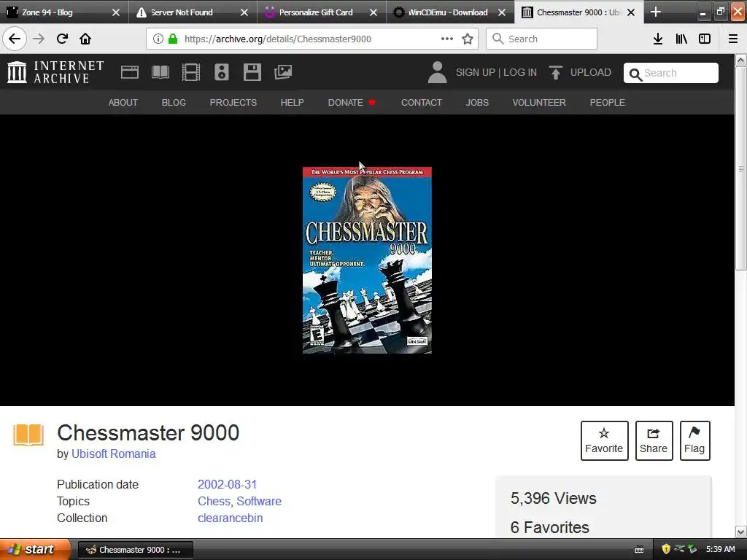Click the Chessmaster 9000 taskbar button
Screen dimensions: 747x560
click(x=135, y=550)
